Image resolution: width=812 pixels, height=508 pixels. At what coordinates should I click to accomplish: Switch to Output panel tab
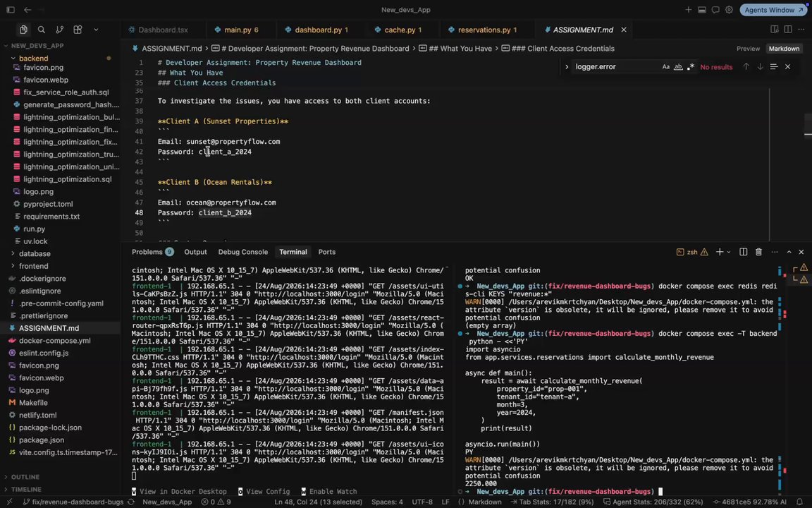[x=195, y=252]
